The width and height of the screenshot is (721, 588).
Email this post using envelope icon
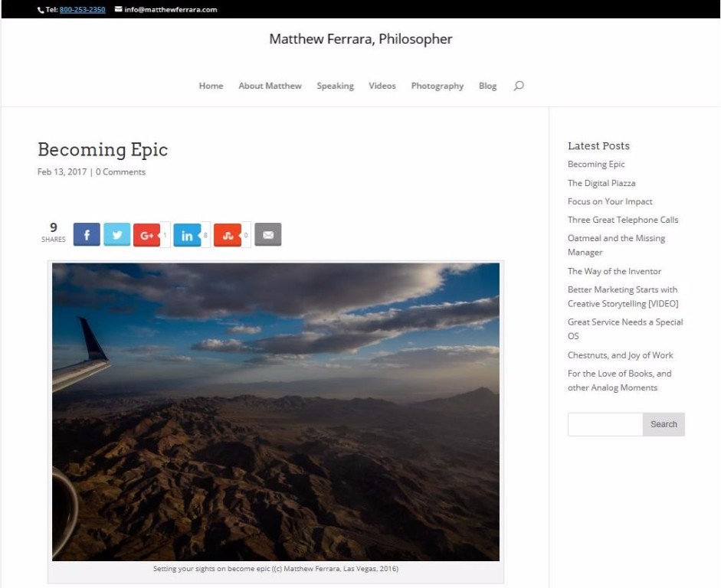point(268,235)
